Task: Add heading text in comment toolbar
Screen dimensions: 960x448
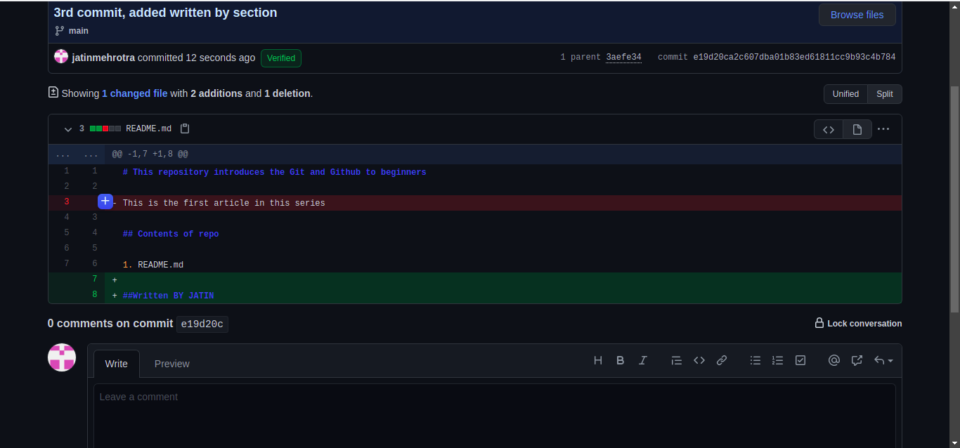Action: (598, 361)
